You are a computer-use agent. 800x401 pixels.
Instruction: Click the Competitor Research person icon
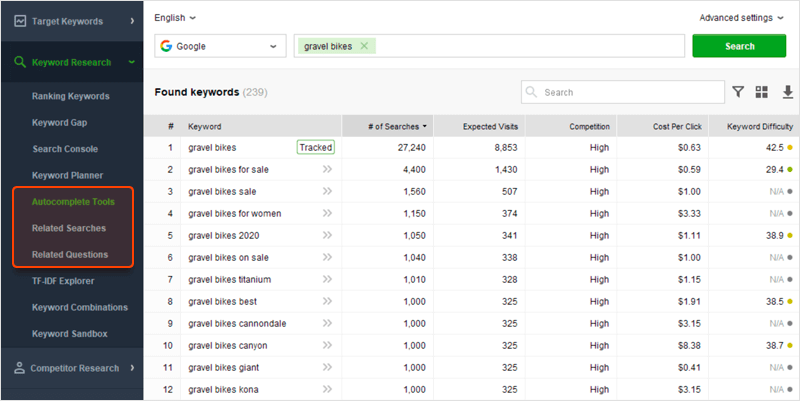[x=19, y=368]
